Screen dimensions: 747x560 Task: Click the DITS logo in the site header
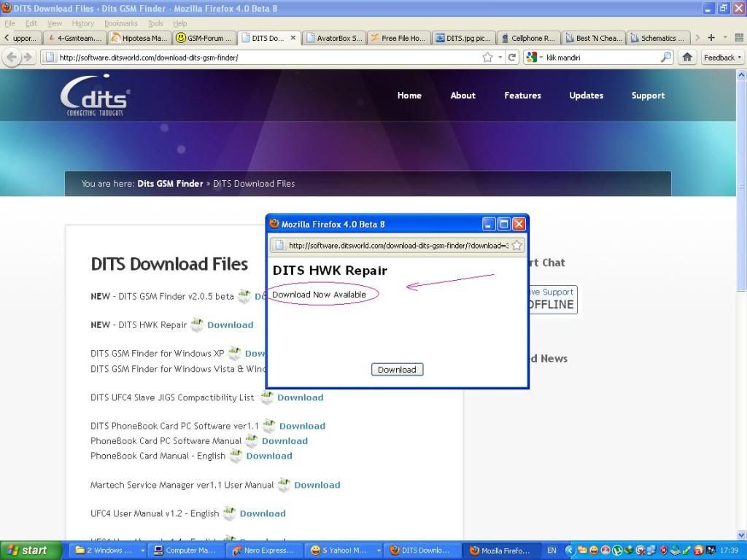(96, 96)
